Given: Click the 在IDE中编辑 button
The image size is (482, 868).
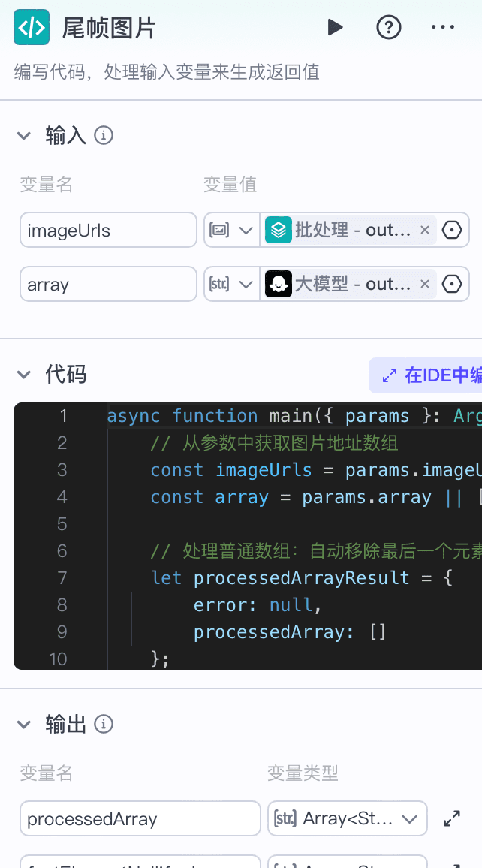Looking at the screenshot, I should (x=426, y=375).
